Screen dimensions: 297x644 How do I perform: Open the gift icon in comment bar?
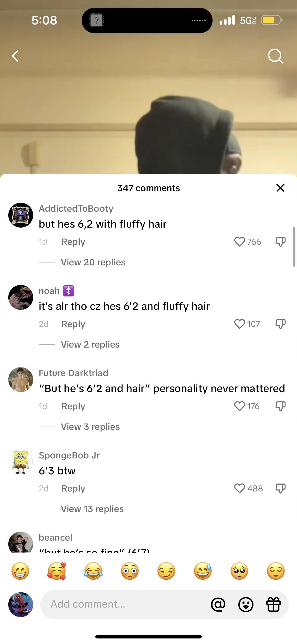[274, 605]
